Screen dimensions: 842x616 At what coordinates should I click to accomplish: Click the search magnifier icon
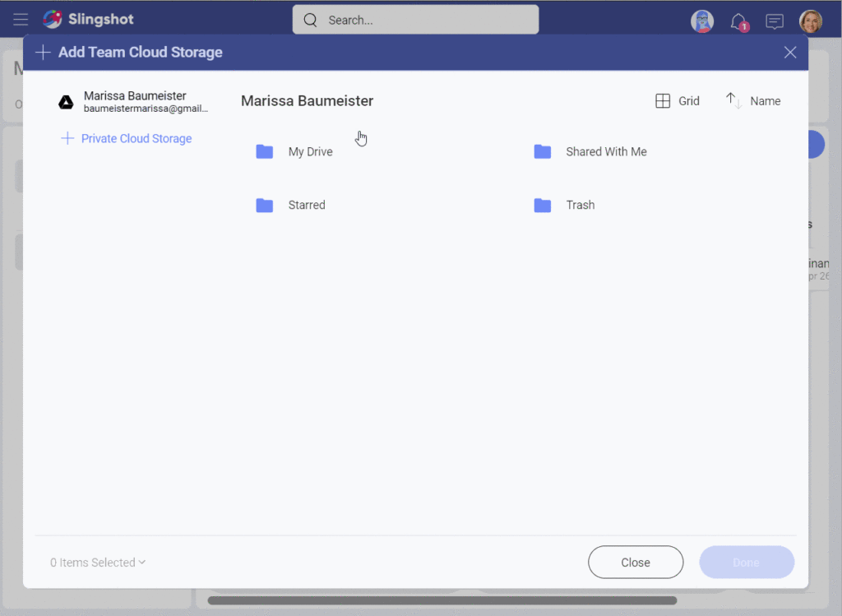tap(310, 20)
